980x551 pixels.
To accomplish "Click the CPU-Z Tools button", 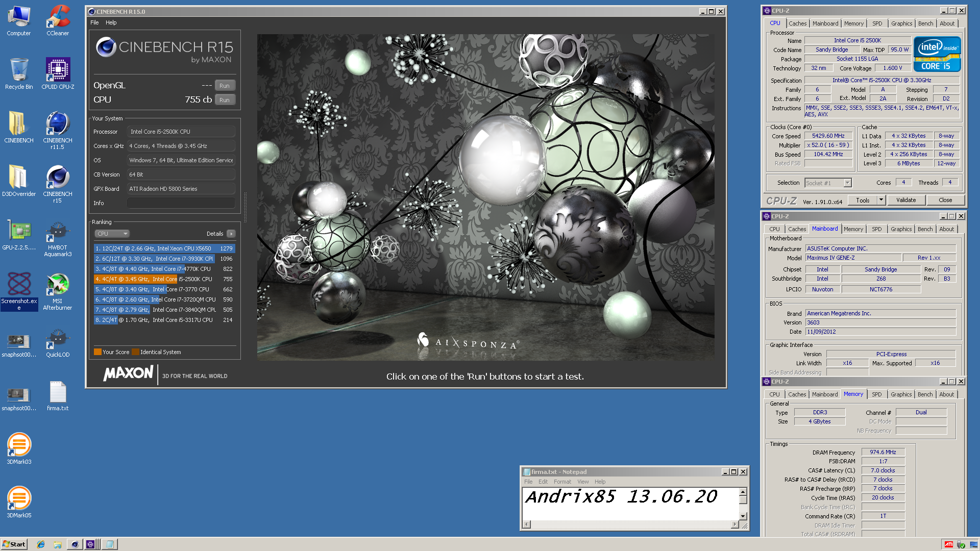I will (x=863, y=200).
